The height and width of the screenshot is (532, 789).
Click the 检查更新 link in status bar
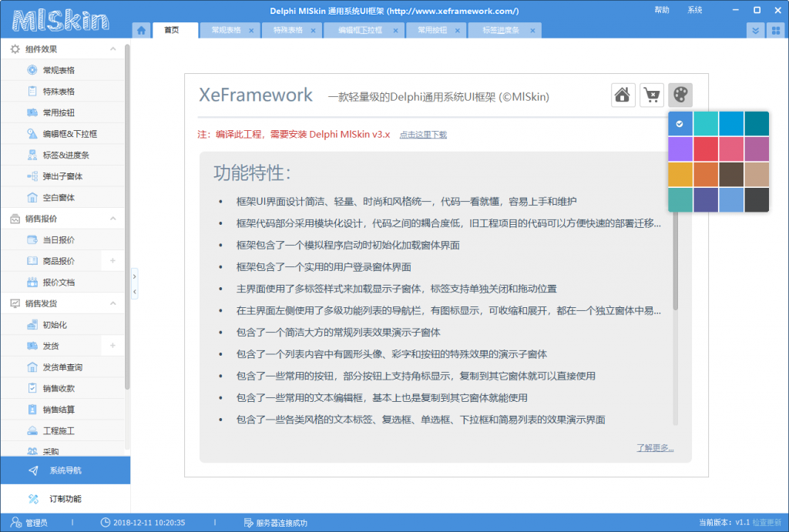click(767, 523)
